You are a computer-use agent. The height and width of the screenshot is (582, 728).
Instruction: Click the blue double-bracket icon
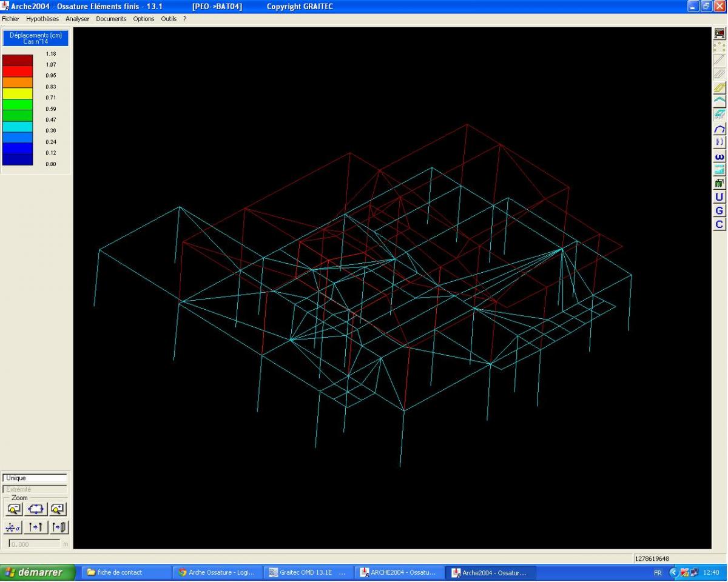tap(720, 142)
